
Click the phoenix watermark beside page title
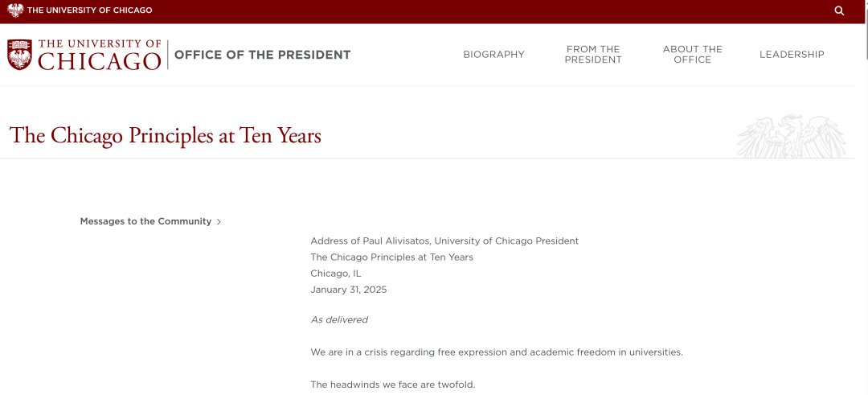tap(791, 136)
